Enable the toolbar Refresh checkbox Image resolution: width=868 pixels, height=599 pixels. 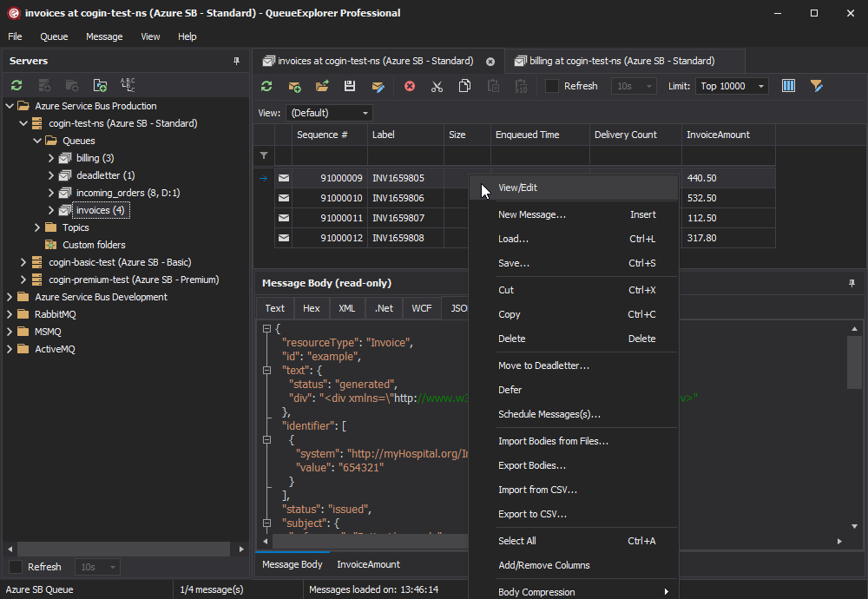click(x=552, y=86)
